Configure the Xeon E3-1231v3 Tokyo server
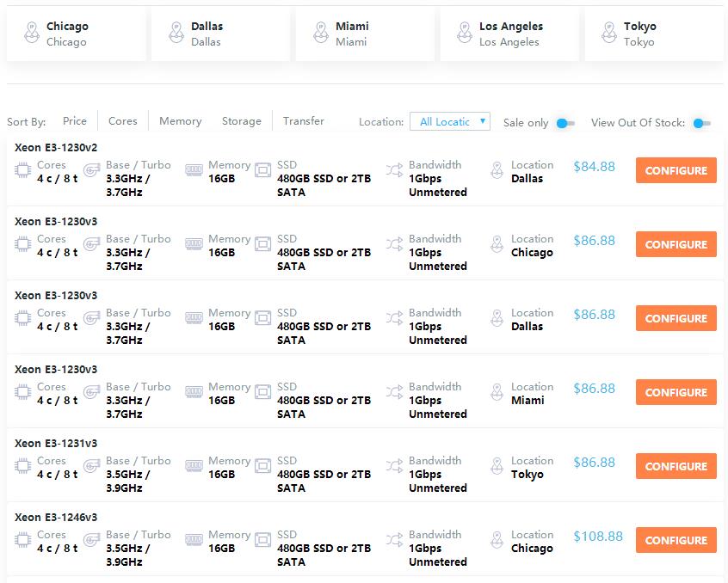Image resolution: width=728 pixels, height=583 pixels. pyautogui.click(x=676, y=466)
